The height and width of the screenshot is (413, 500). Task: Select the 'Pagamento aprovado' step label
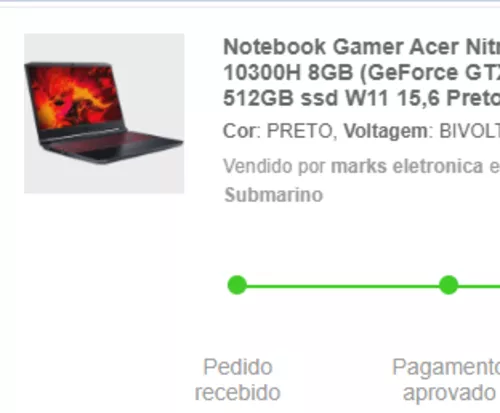coord(447,380)
